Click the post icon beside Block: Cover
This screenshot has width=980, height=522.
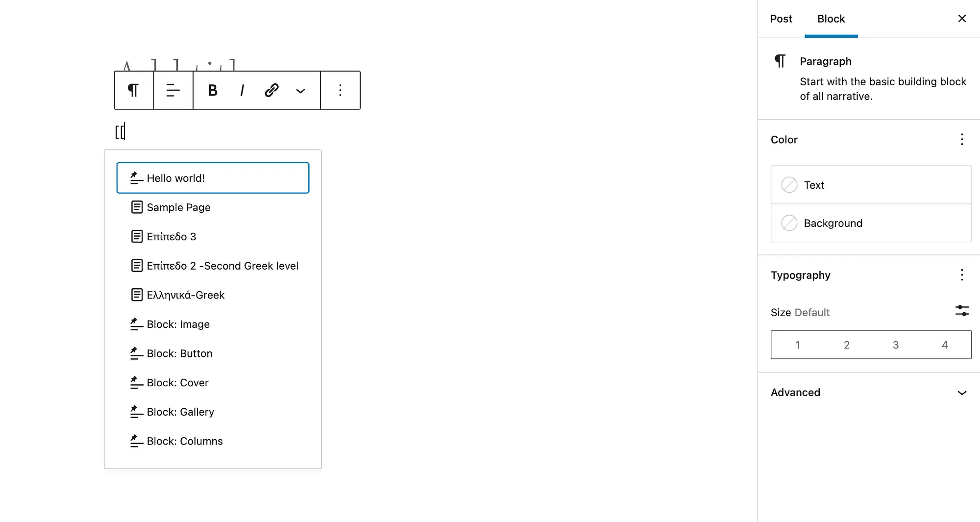(x=137, y=382)
